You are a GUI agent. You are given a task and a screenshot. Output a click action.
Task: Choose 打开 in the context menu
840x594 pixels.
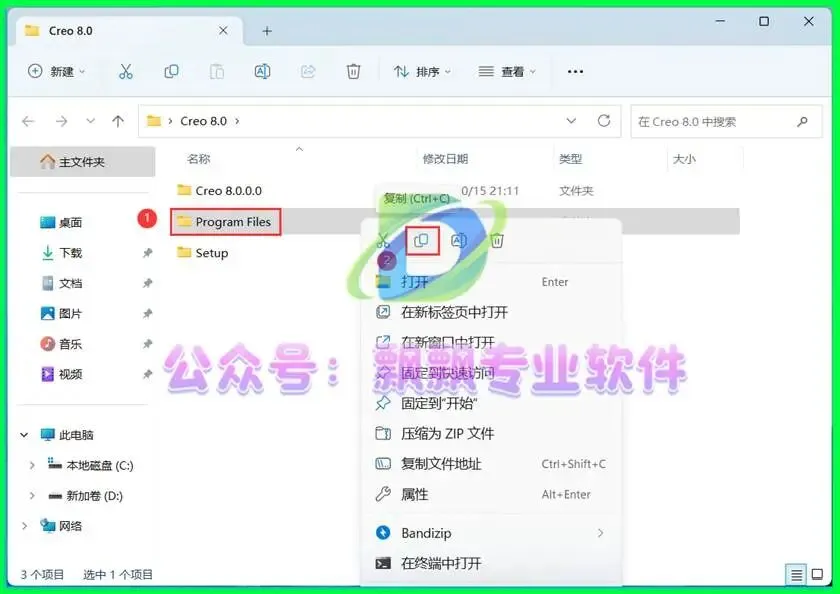(491, 282)
